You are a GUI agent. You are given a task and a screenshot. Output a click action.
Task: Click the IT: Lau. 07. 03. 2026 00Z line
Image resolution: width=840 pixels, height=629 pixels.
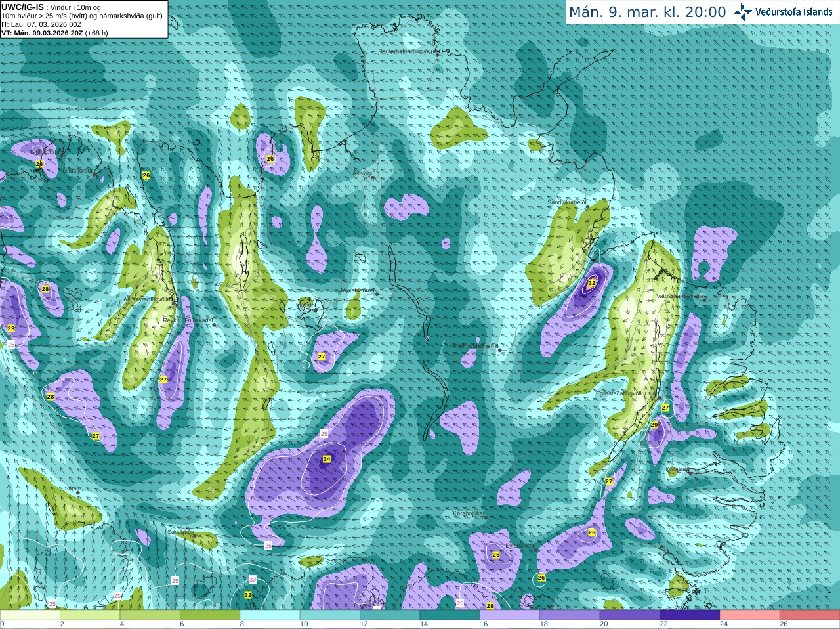click(x=41, y=24)
